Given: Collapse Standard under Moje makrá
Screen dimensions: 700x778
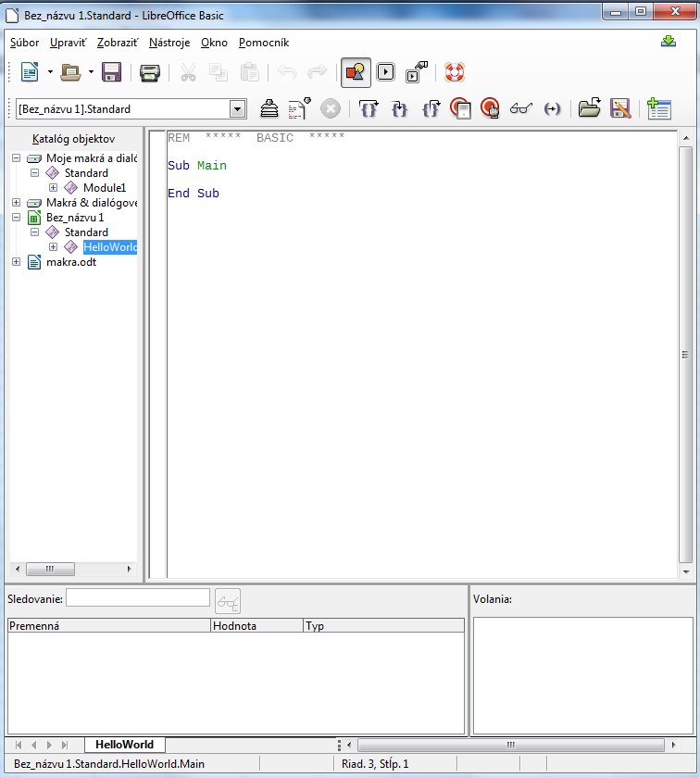Looking at the screenshot, I should click(x=35, y=172).
